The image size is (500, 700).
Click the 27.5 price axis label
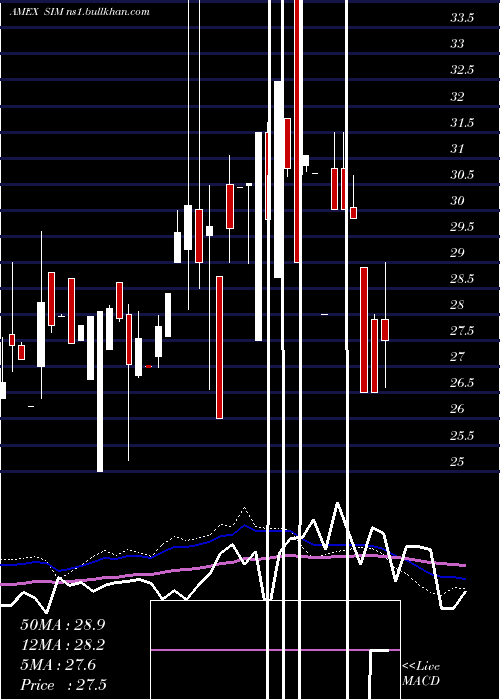462,331
